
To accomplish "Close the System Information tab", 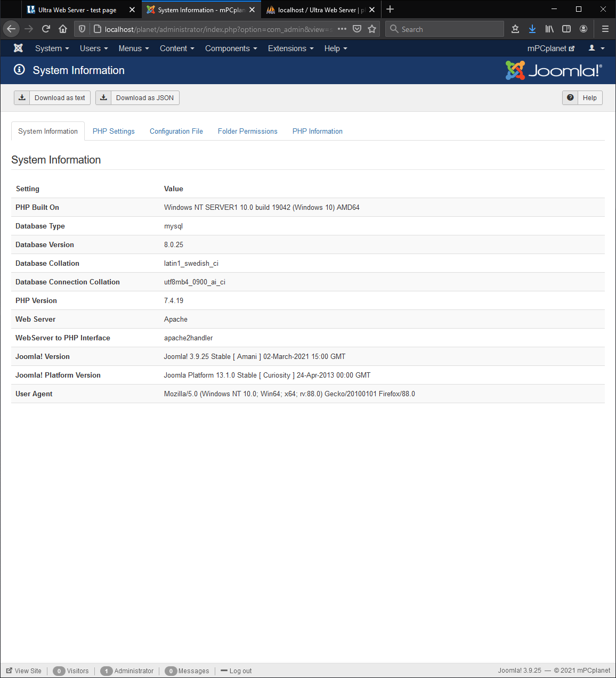I will pos(252,10).
